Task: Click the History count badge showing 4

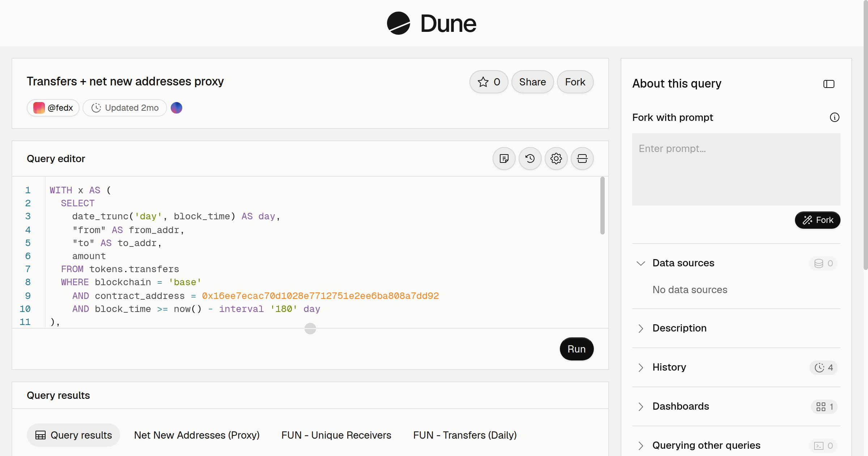Action: coord(824,367)
